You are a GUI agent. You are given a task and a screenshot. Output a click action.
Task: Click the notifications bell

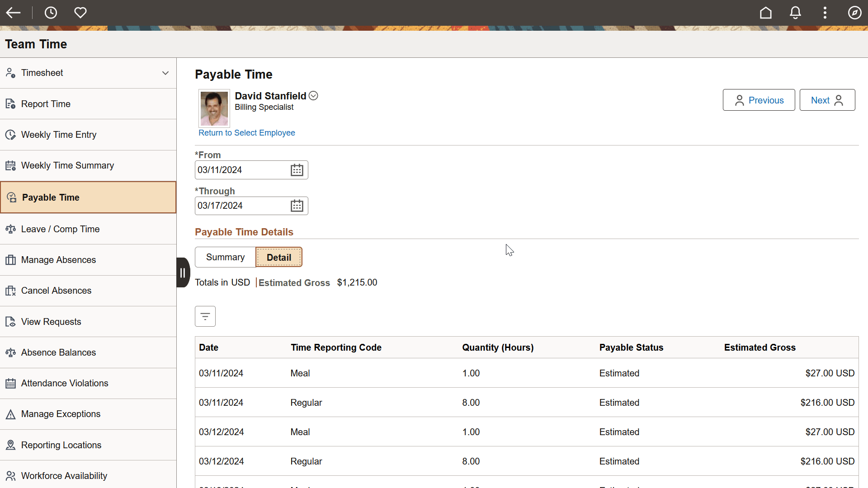coord(795,13)
